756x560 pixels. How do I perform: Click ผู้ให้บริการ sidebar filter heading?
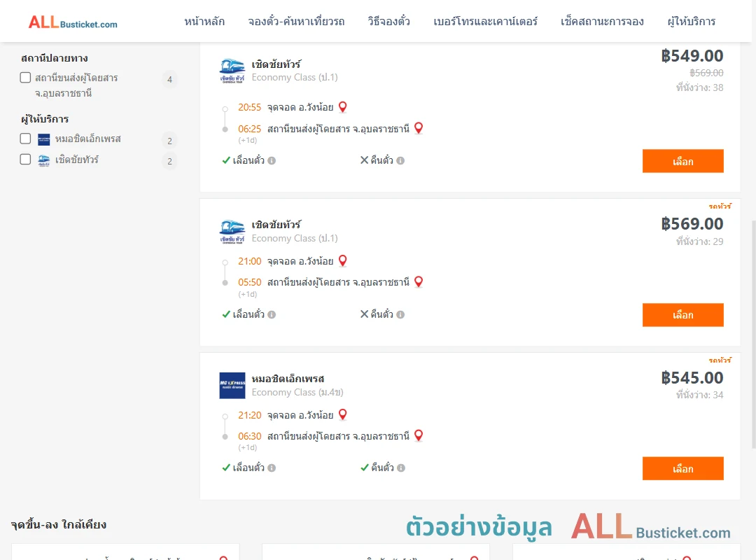[45, 119]
